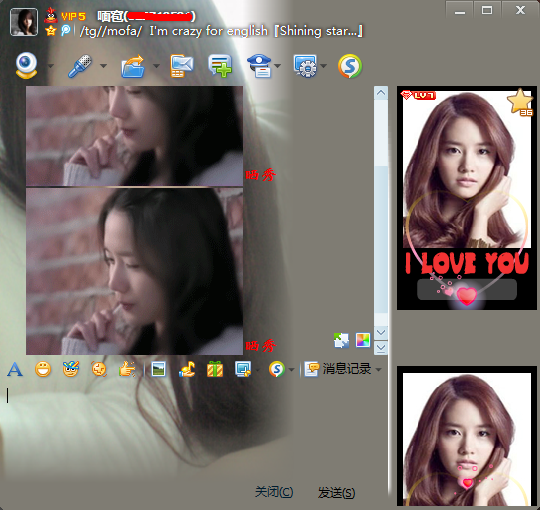Viewport: 540px width, 510px height.
Task: Start a video call with webcam icon
Action: tap(27, 65)
